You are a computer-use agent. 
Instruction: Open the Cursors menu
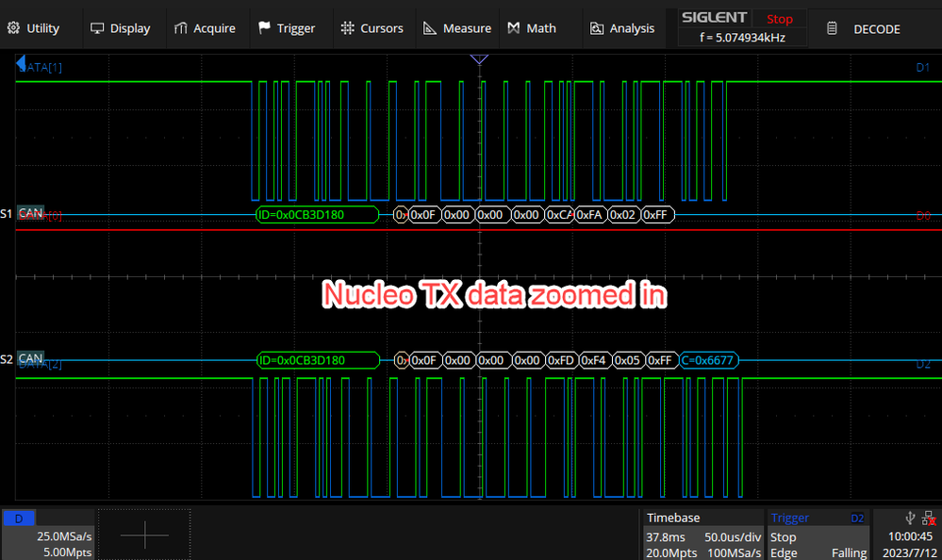(x=372, y=28)
